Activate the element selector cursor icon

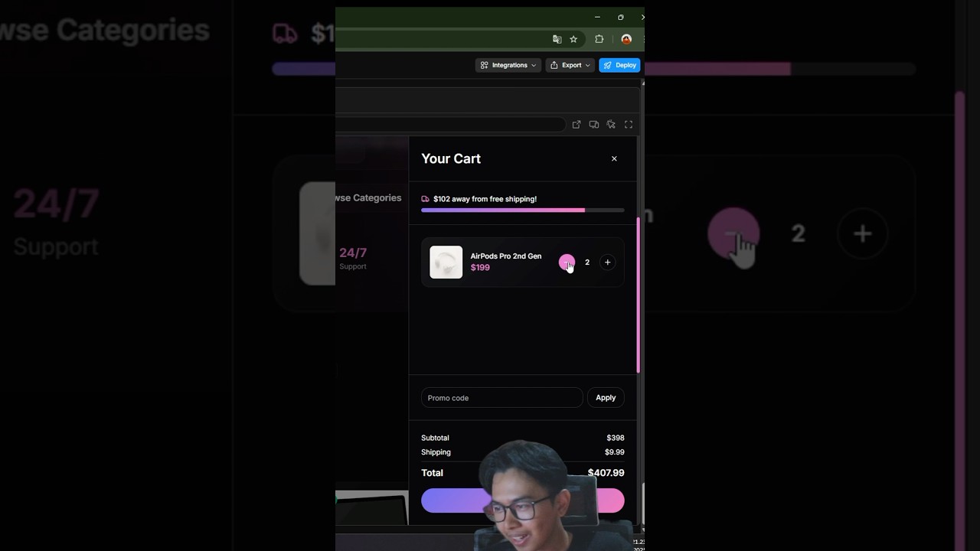[x=611, y=125]
